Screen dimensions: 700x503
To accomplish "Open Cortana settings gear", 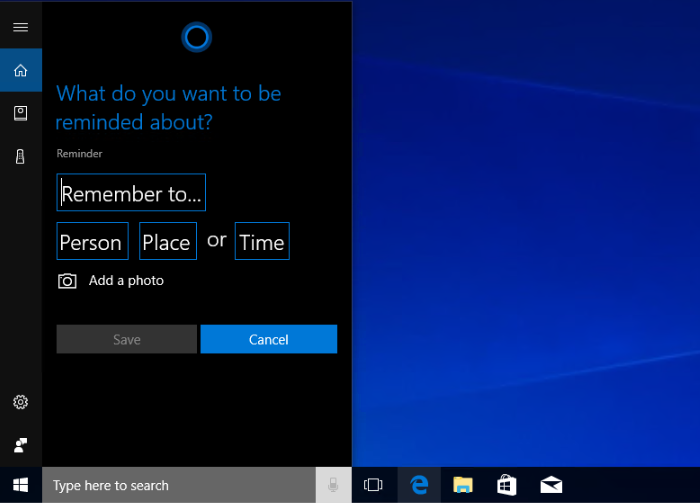I will tap(21, 402).
